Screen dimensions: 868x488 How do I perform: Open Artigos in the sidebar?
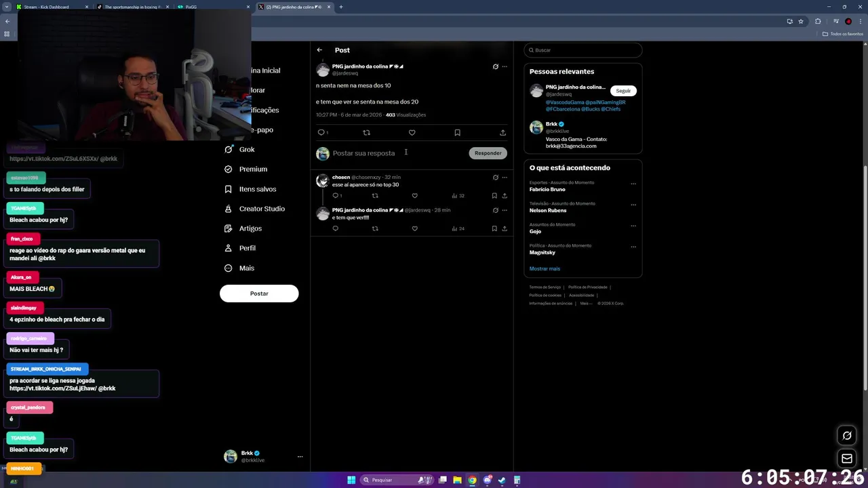click(243, 228)
